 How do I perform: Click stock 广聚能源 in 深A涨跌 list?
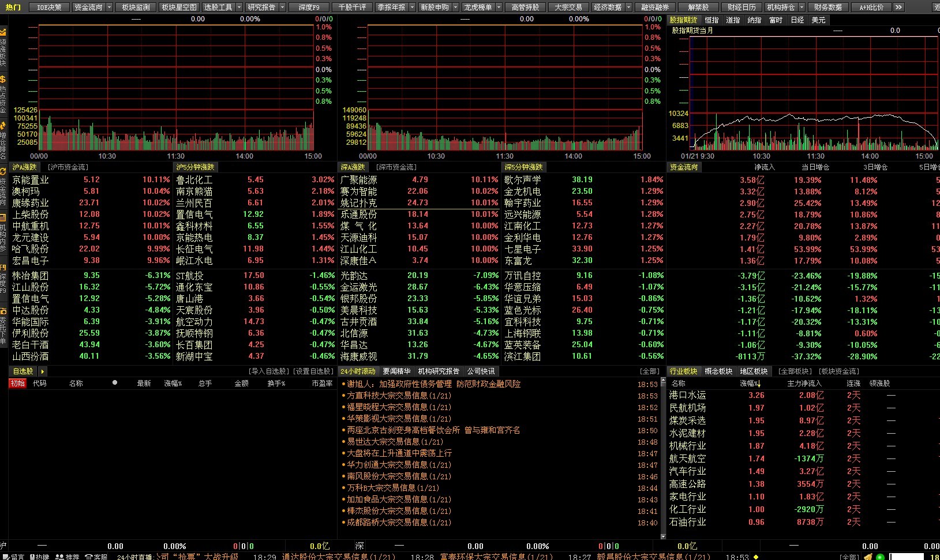tap(358, 180)
